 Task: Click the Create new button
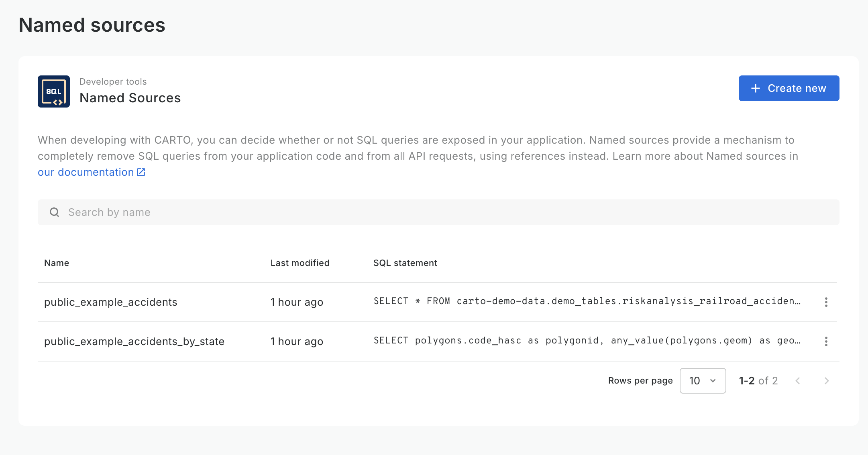[789, 88]
